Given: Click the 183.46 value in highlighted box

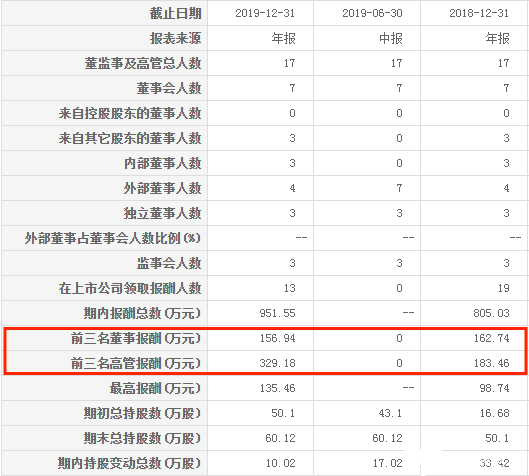Looking at the screenshot, I should pos(491,363).
